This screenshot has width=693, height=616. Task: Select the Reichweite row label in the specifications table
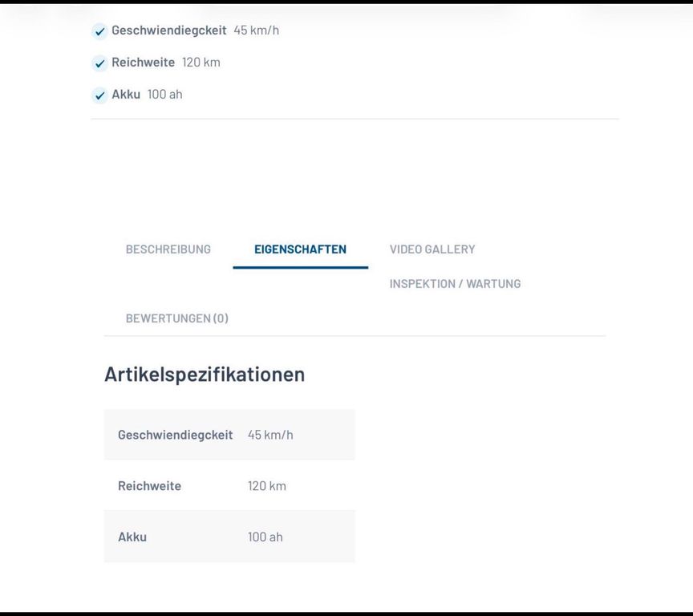(149, 486)
